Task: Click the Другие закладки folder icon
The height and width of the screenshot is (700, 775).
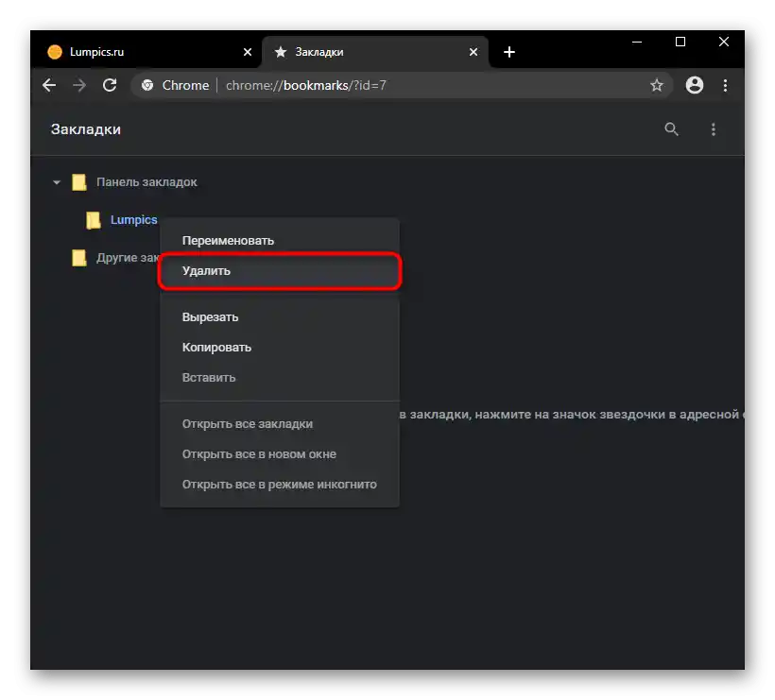Action: click(x=79, y=257)
